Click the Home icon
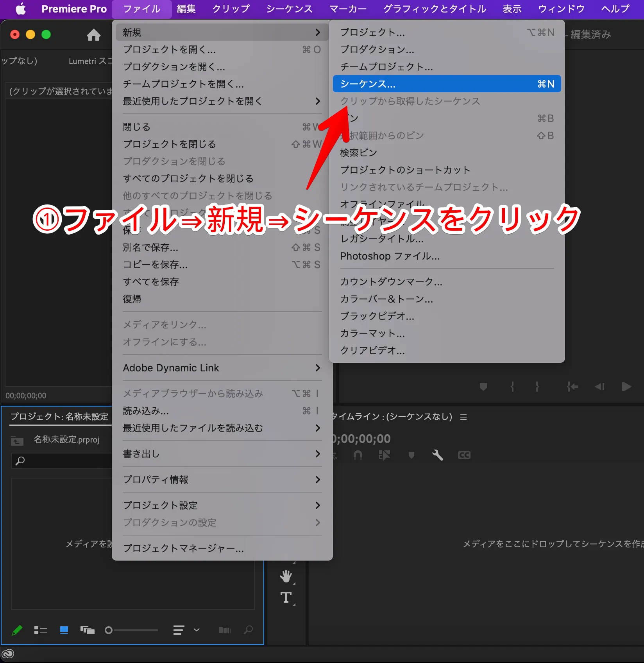The image size is (644, 663). 93,35
